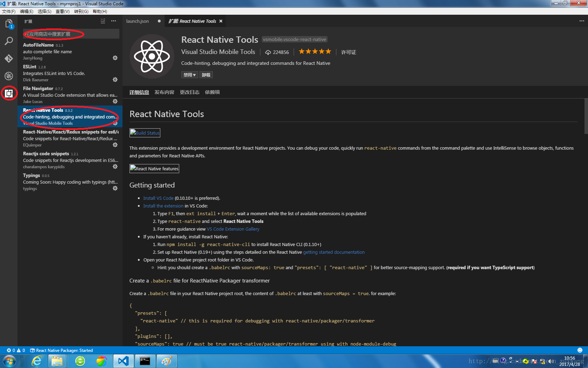Select Typings extension in the list

70,182
